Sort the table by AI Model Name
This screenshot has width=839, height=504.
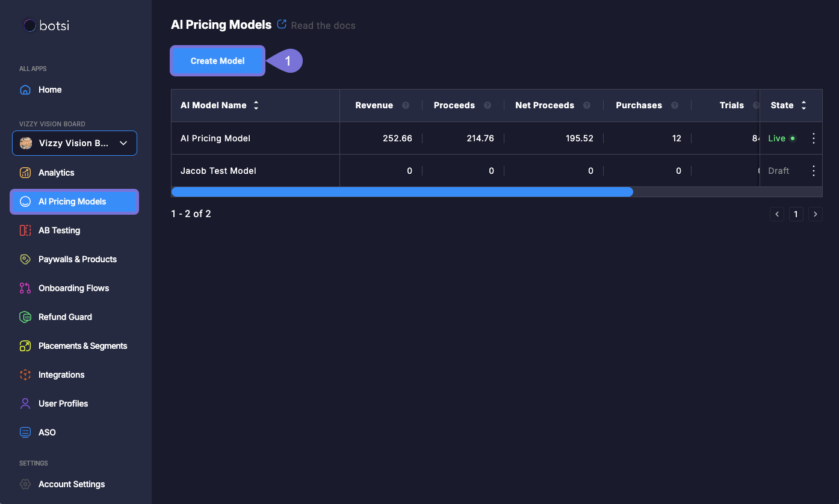coord(256,105)
